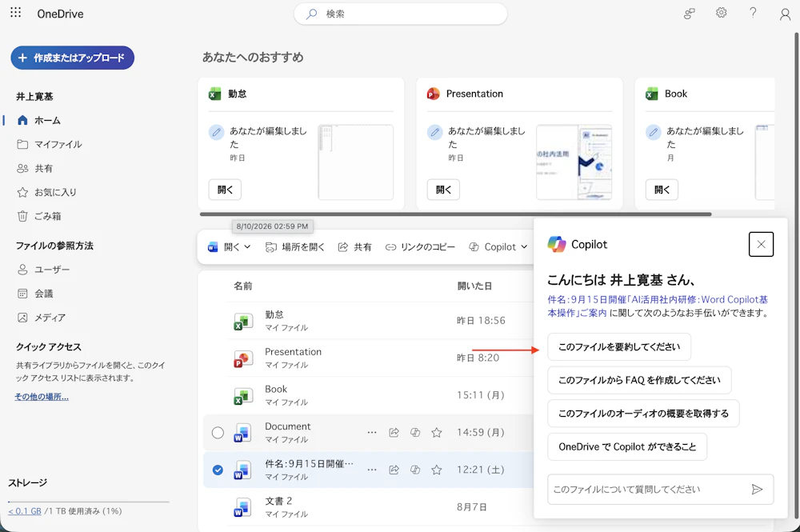Image resolution: width=800 pixels, height=532 pixels.
Task: Click the search magnifier icon
Action: click(x=311, y=14)
